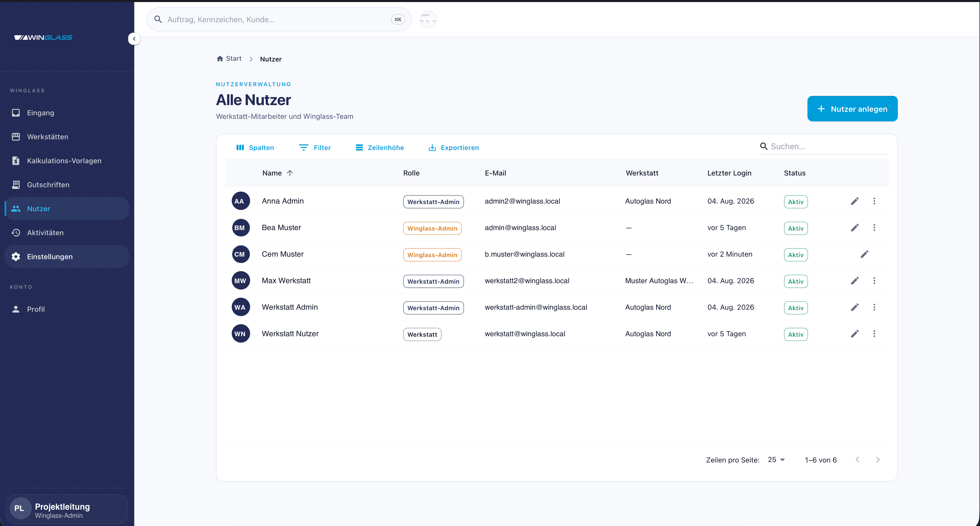Click the table Suchen field
Screen dimensions: 980x526
click(823, 146)
